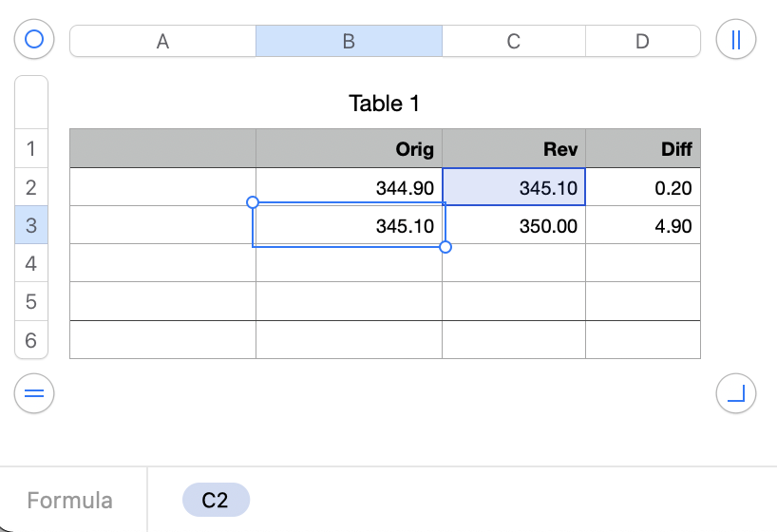Viewport: 777px width, 532px height.
Task: Click the Orig header cell
Action: tap(349, 148)
